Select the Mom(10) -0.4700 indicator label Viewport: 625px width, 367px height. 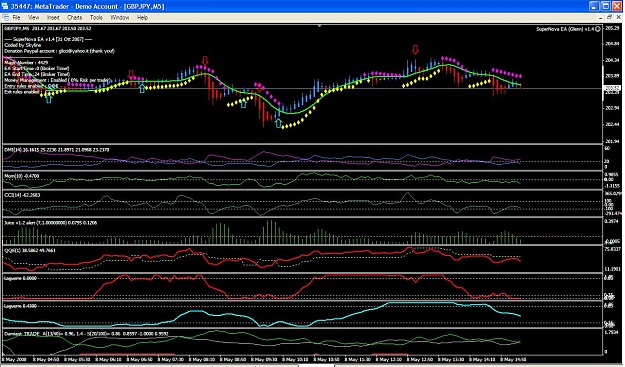pos(22,176)
